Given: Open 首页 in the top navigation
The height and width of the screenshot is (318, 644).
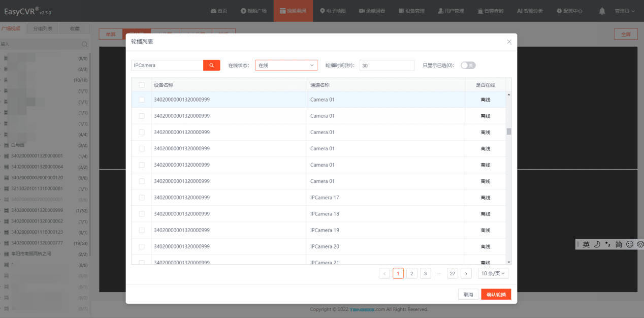Looking at the screenshot, I should 219,11.
